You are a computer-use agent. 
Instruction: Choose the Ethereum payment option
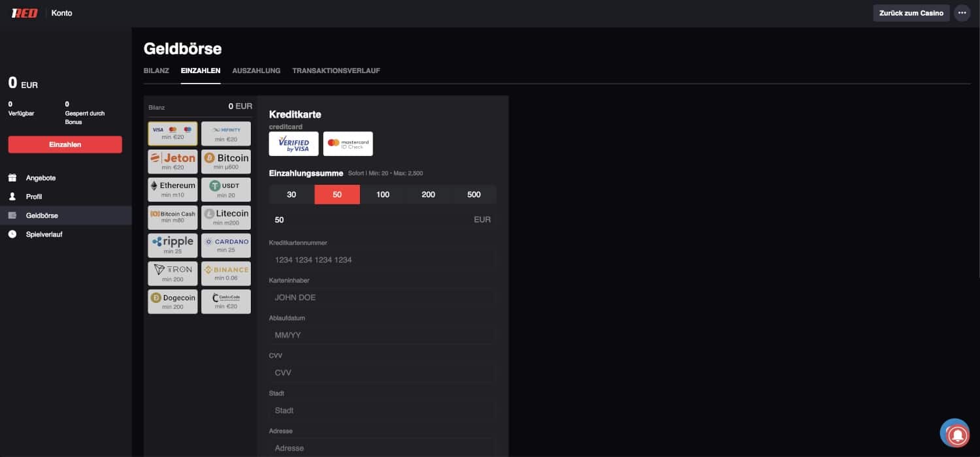(x=172, y=189)
